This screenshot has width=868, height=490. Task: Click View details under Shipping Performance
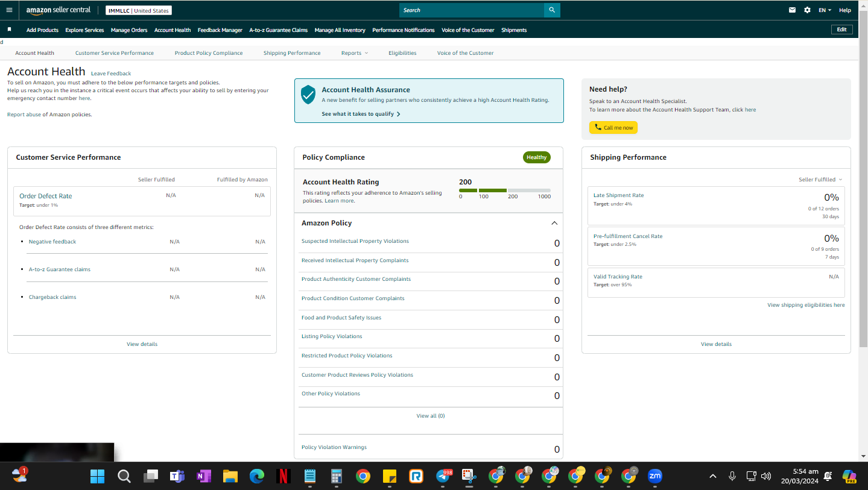tap(716, 344)
